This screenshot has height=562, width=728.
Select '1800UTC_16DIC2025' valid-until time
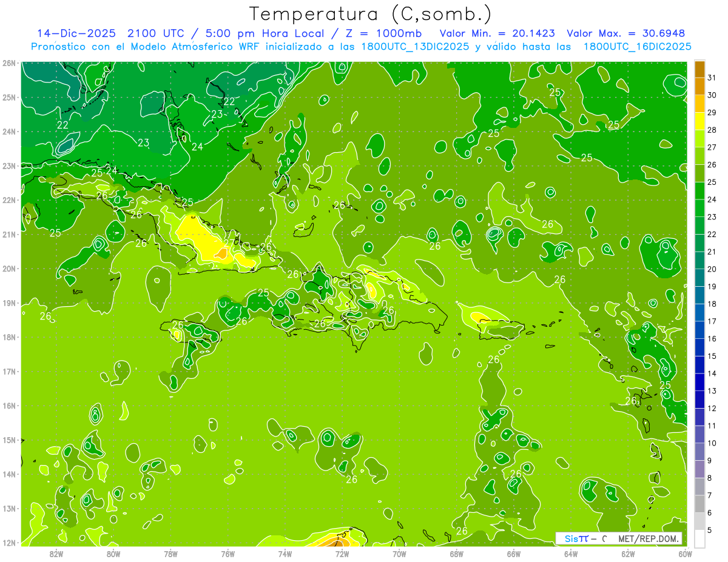tap(636, 47)
